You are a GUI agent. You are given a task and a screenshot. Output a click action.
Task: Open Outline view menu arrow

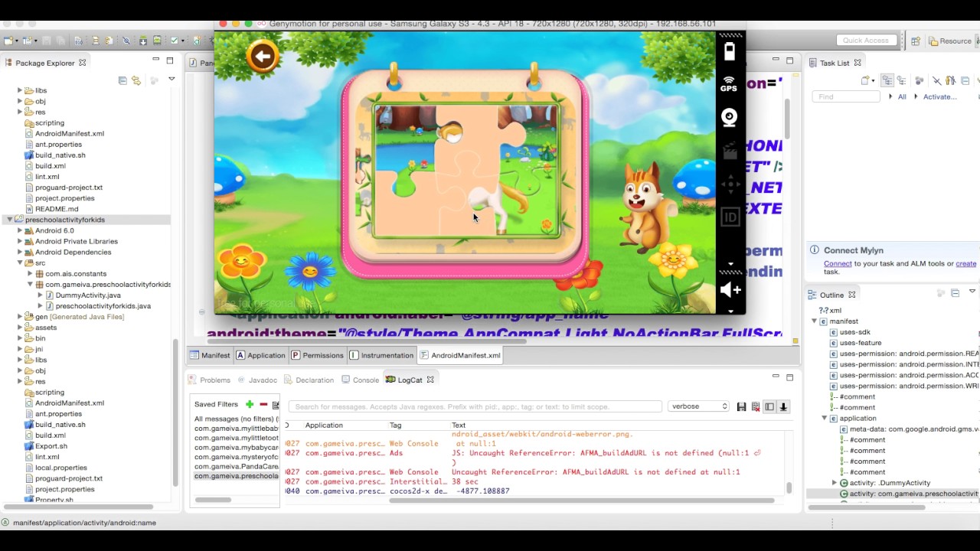click(972, 292)
